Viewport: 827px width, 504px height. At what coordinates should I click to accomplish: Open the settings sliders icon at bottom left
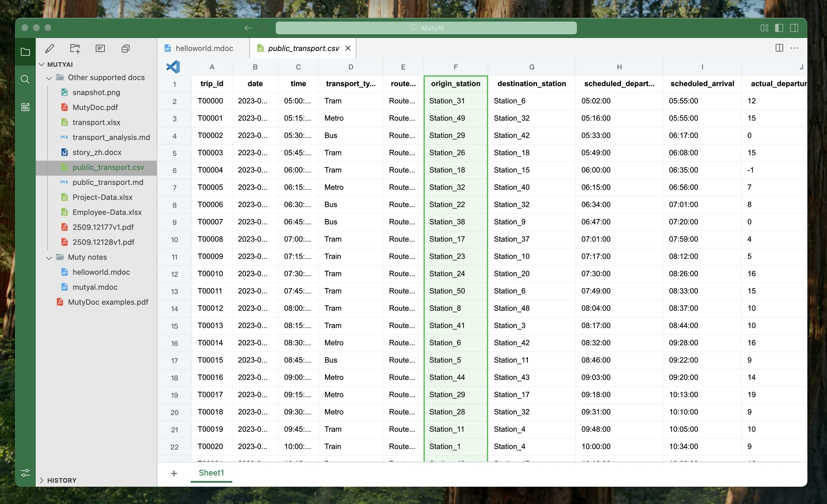point(26,473)
